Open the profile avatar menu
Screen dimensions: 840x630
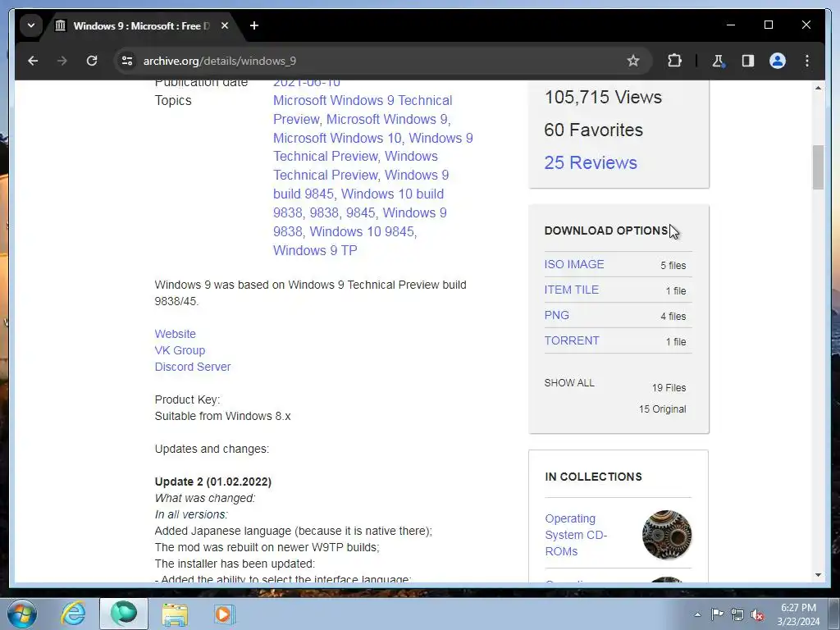pos(778,61)
